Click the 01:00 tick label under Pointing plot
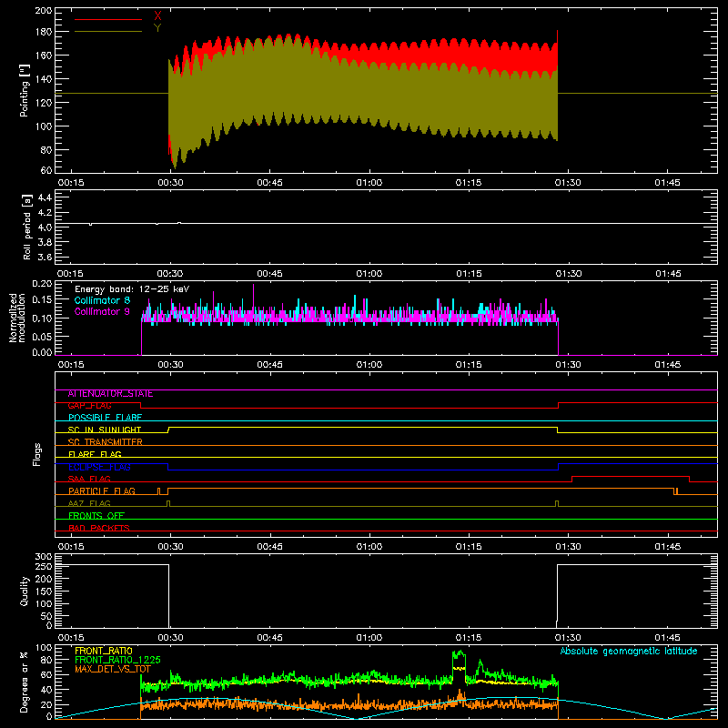728x728 pixels. (369, 183)
